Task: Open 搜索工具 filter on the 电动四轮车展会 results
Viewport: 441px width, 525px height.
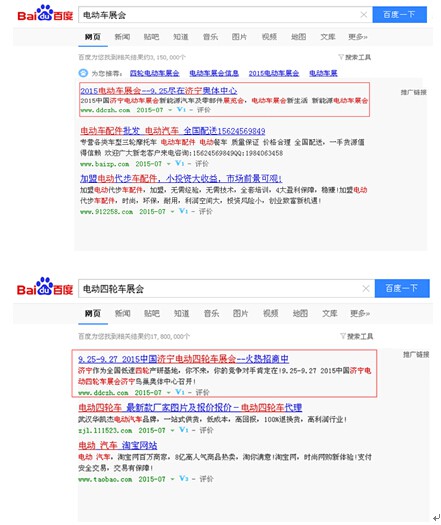Action: [357, 336]
